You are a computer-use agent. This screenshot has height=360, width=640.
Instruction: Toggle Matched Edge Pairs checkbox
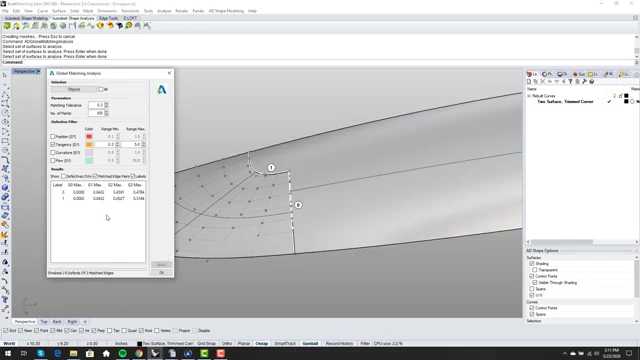coord(95,176)
